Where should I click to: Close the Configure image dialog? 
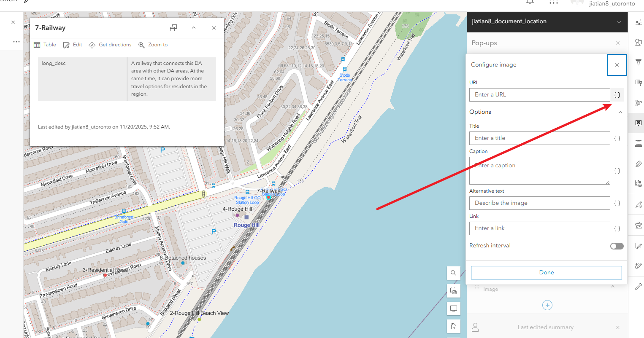click(617, 65)
